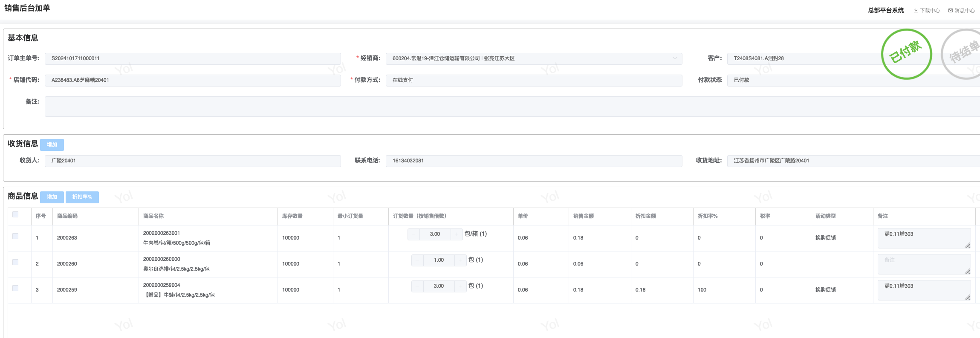Image resolution: width=980 pixels, height=338 pixels.
Task: Decrease quantity for product 2000263
Action: (413, 234)
